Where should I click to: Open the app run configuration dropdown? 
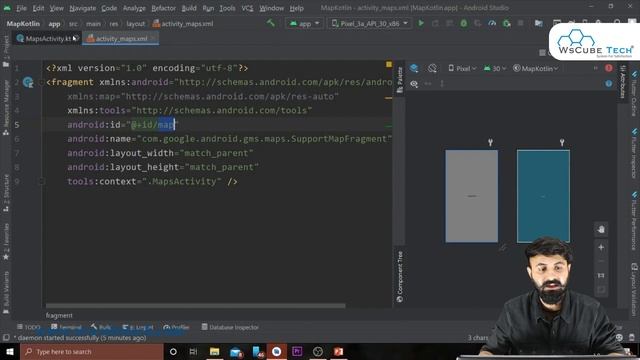tap(304, 23)
